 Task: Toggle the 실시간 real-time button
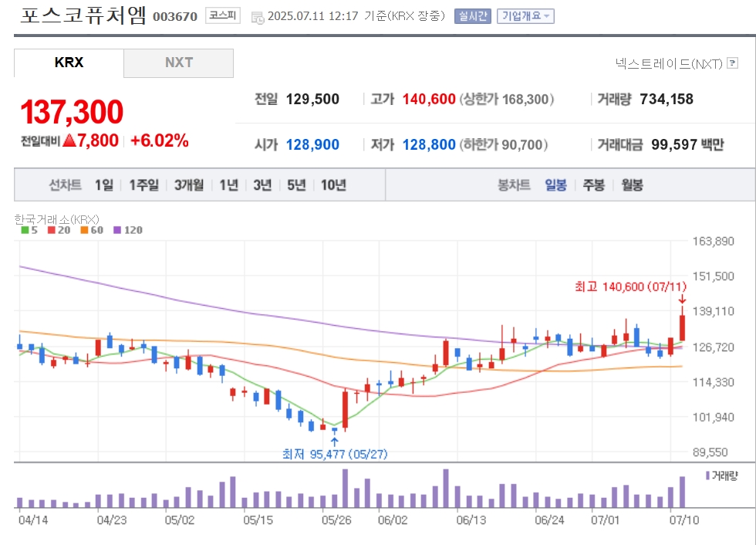[x=472, y=16]
